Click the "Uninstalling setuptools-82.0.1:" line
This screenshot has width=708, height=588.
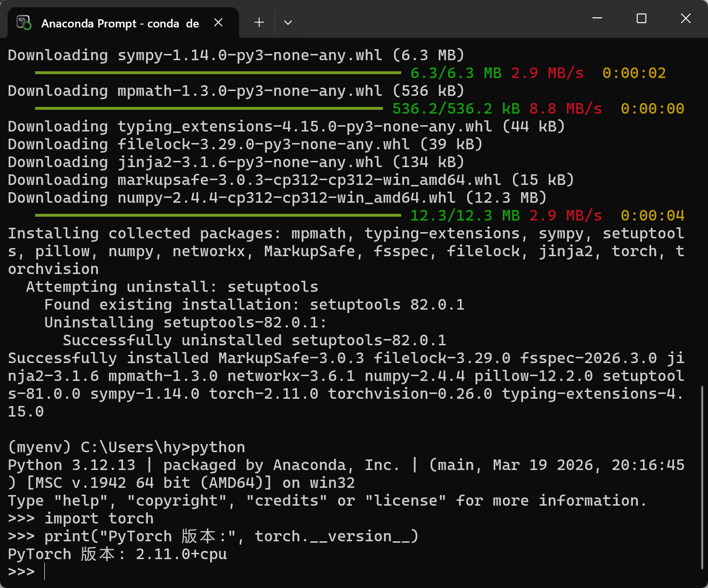[185, 323]
